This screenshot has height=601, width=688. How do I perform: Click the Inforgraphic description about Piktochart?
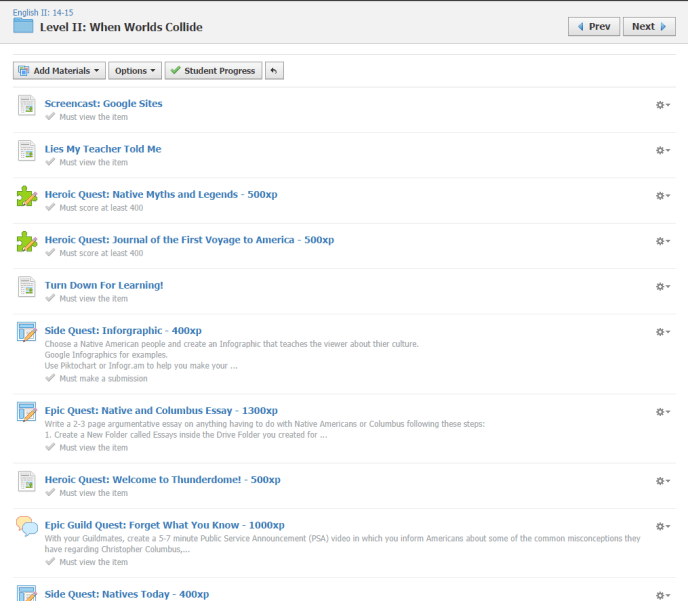click(141, 365)
